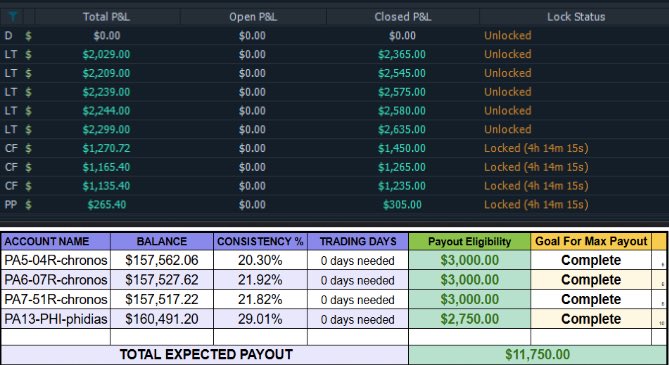
Task: Select the Payout Eligibility header cell
Action: [469, 241]
